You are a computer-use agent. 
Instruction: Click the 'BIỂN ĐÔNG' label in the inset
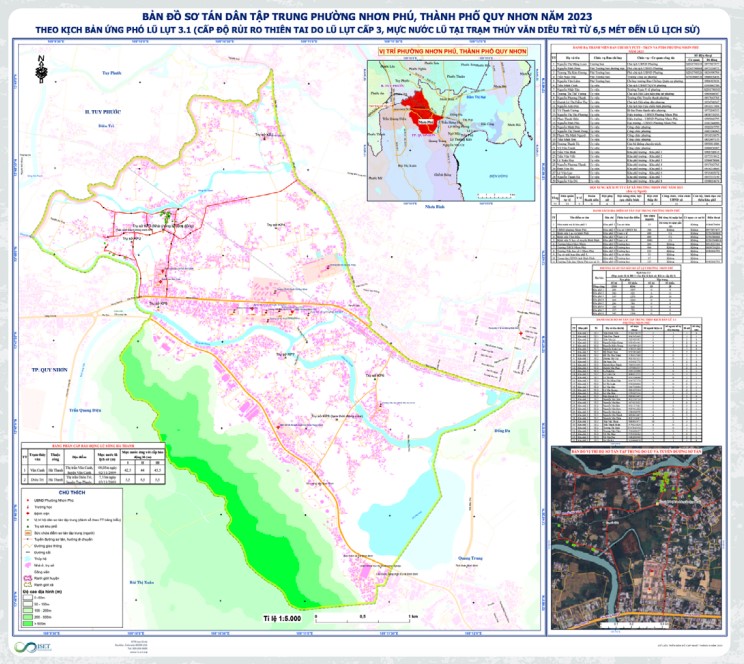pyautogui.click(x=498, y=176)
